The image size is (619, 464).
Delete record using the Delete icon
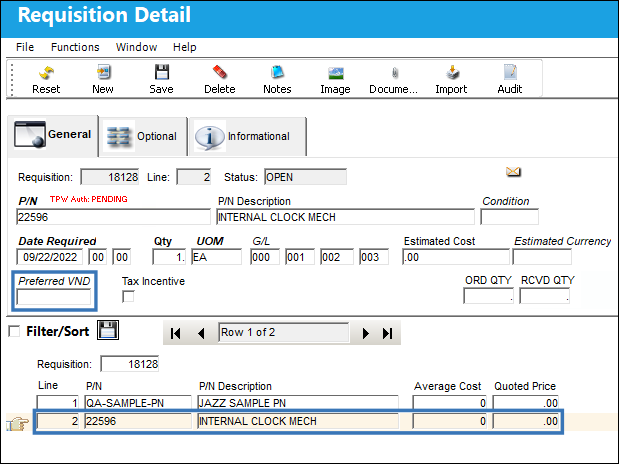219,73
